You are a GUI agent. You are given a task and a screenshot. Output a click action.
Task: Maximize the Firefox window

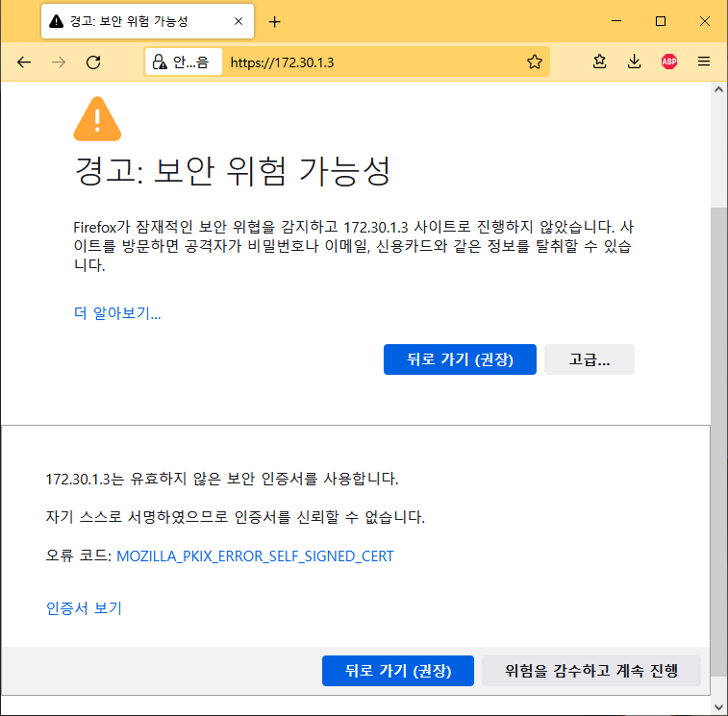pos(661,21)
